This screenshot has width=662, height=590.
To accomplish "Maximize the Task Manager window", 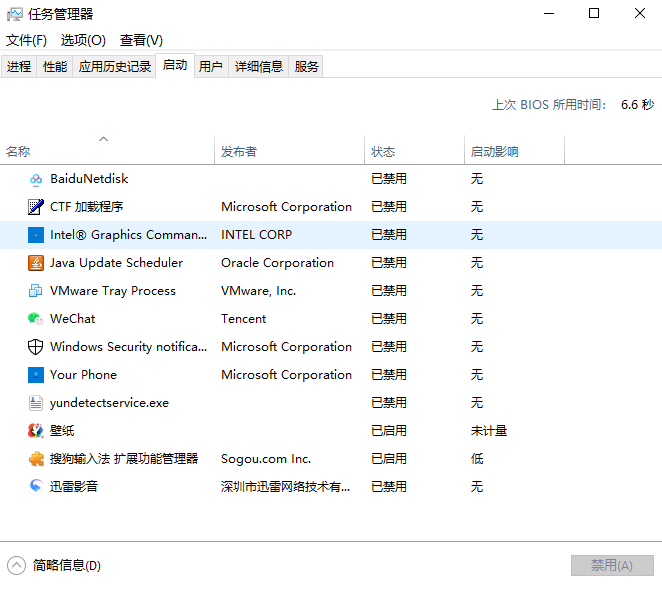I will click(594, 14).
